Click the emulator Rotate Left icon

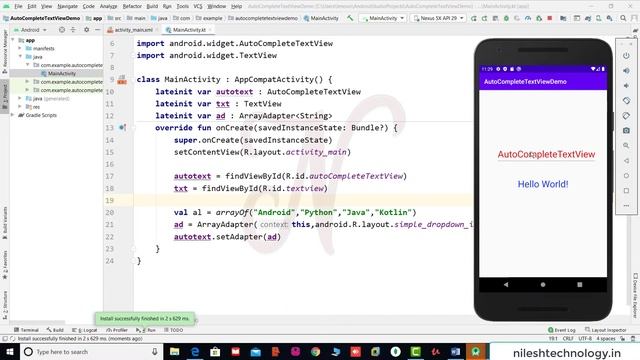626,100
